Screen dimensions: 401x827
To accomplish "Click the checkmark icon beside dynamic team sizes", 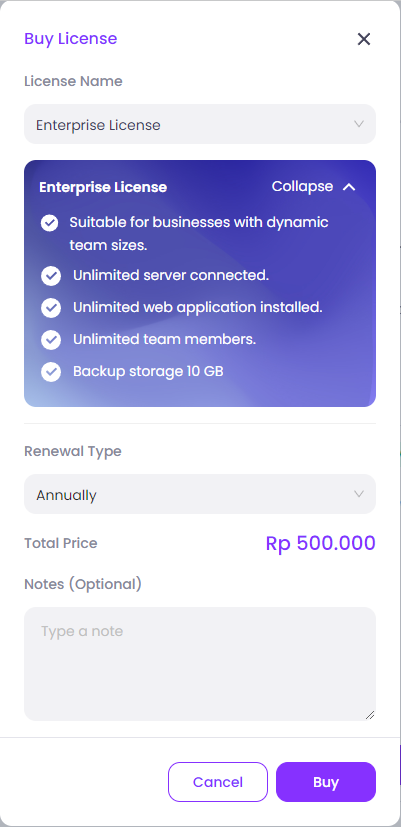I will [x=50, y=223].
